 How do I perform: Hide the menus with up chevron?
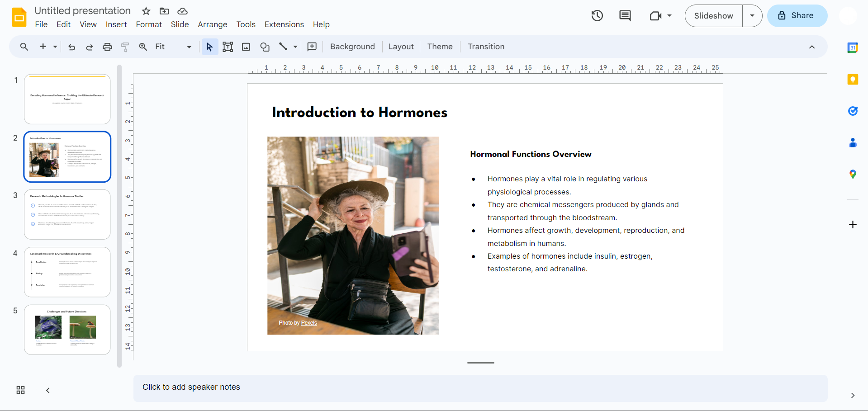pyautogui.click(x=812, y=47)
